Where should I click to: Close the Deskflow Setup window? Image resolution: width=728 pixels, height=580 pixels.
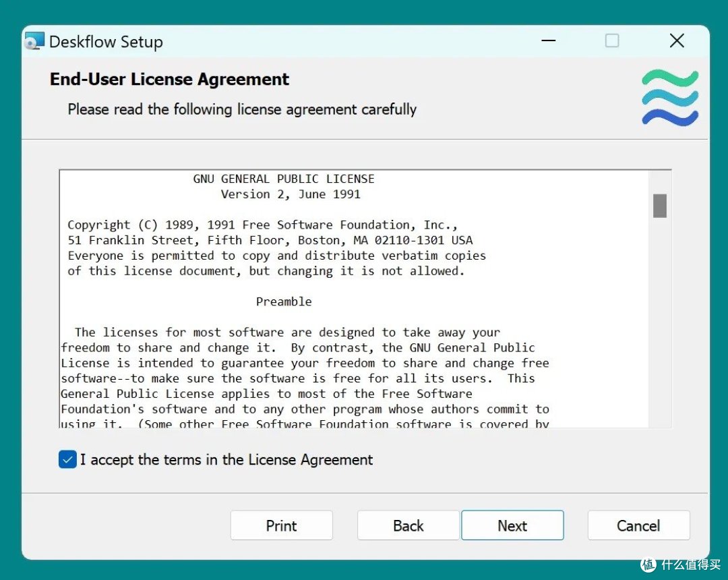(677, 40)
